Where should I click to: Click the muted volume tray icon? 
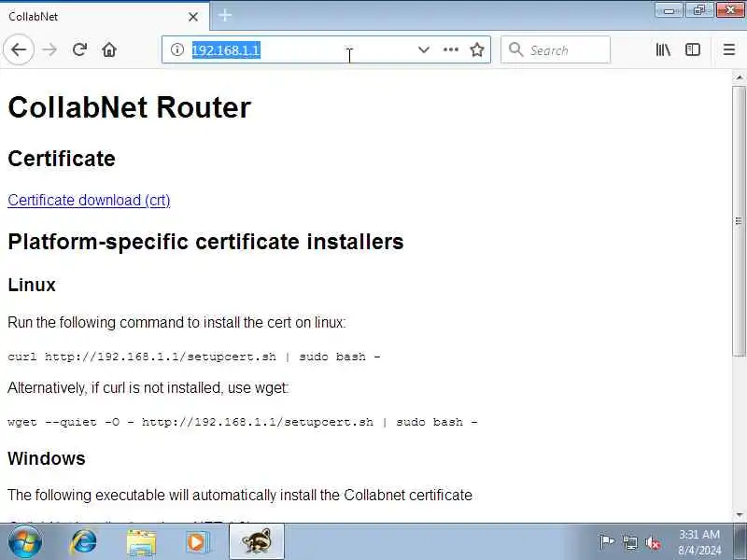(653, 542)
